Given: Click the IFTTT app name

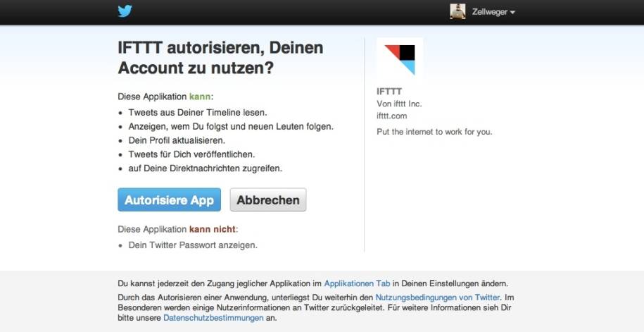Looking at the screenshot, I should 389,92.
